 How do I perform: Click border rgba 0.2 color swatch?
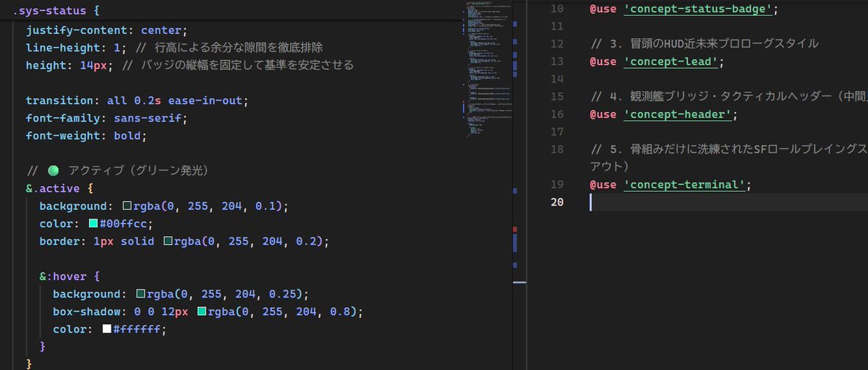[x=167, y=241]
